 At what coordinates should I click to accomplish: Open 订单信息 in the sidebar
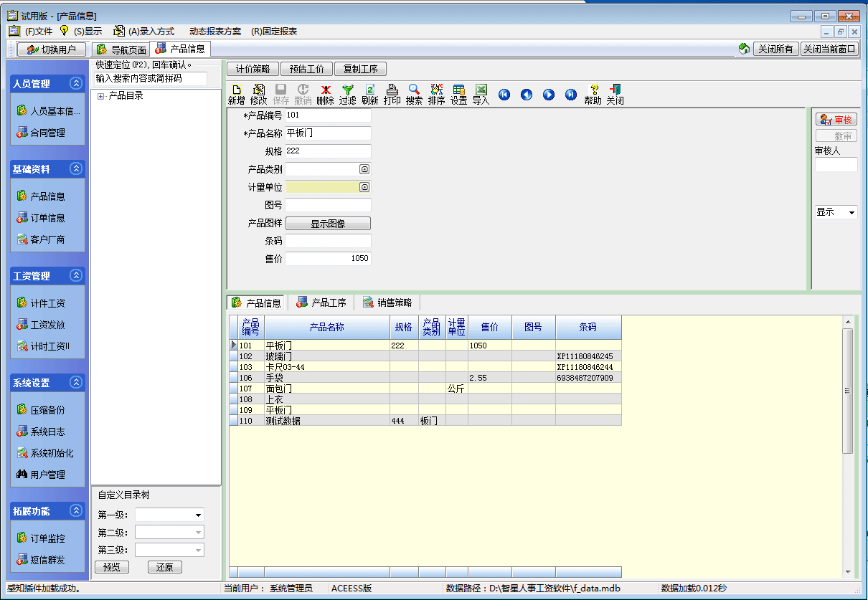click(x=41, y=218)
